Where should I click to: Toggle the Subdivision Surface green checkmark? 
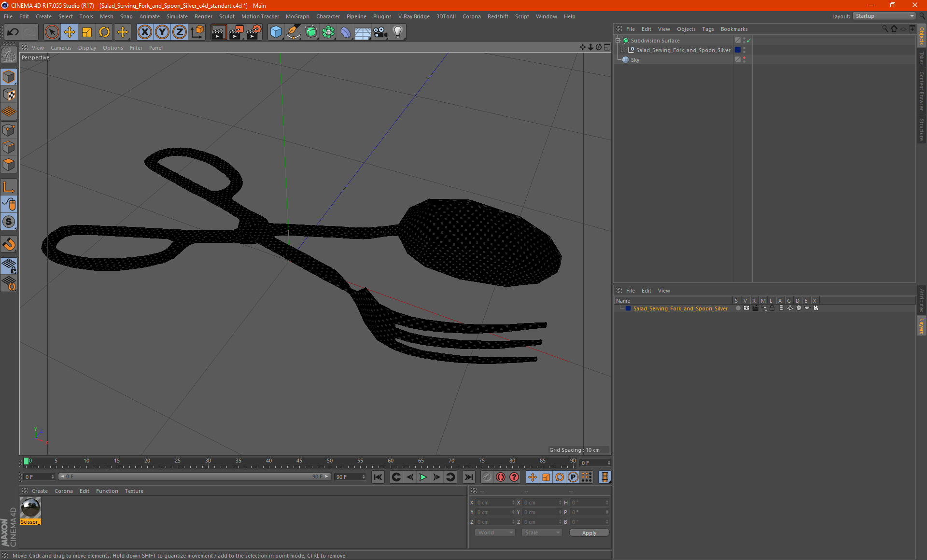[749, 41]
